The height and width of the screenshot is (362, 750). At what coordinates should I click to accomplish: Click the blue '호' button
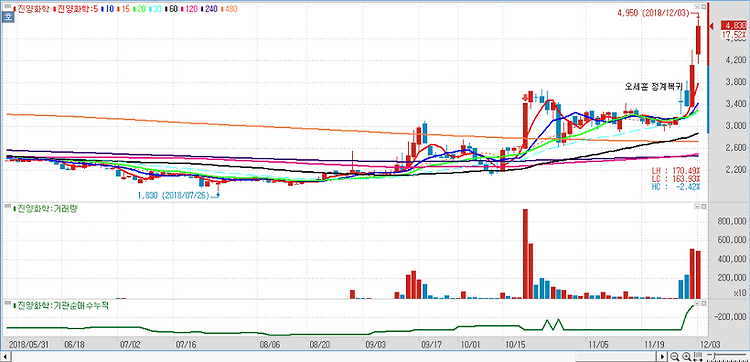point(7,17)
